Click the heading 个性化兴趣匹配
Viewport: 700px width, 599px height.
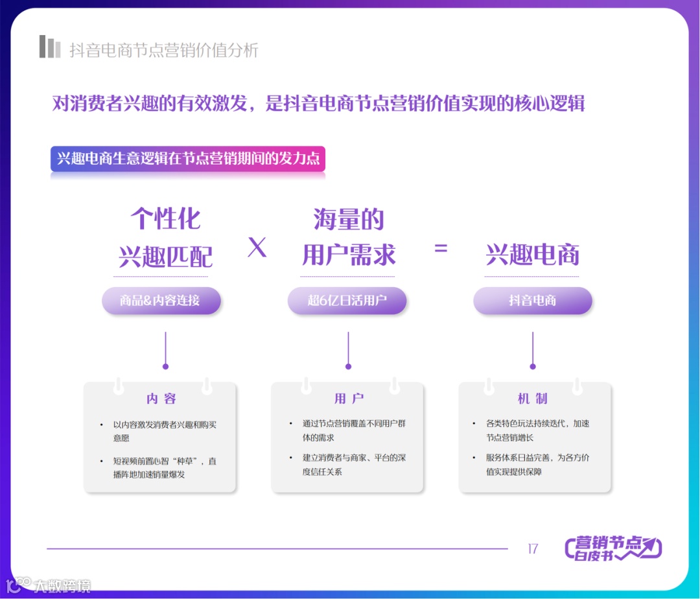(x=165, y=237)
